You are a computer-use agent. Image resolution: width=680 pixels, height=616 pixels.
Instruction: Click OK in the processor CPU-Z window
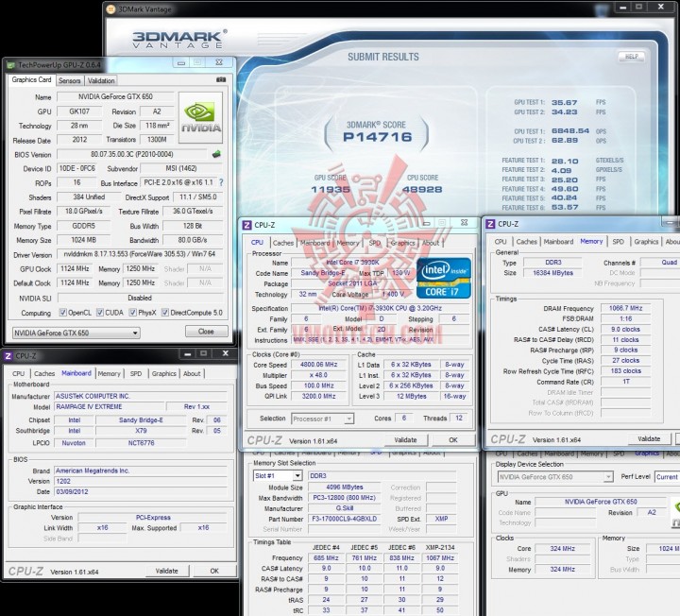453,440
